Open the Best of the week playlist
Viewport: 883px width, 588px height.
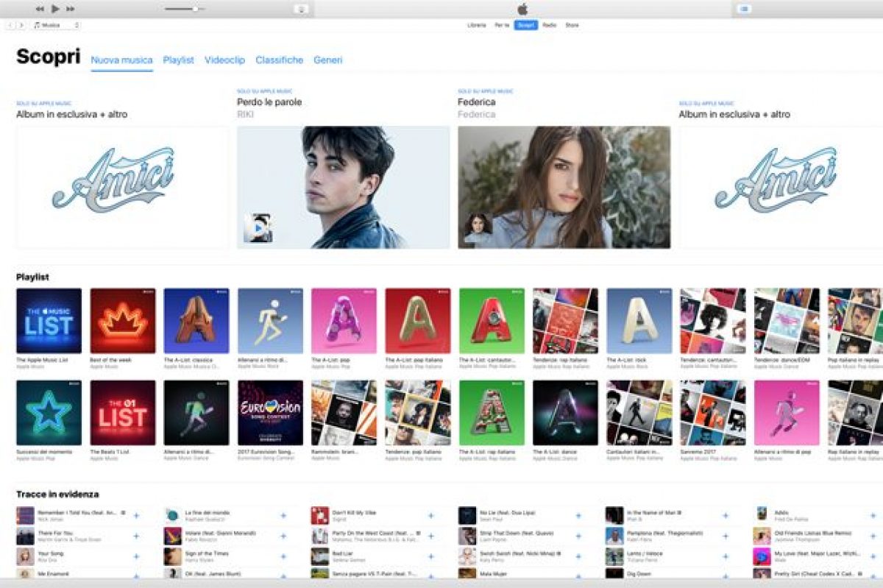click(x=123, y=321)
